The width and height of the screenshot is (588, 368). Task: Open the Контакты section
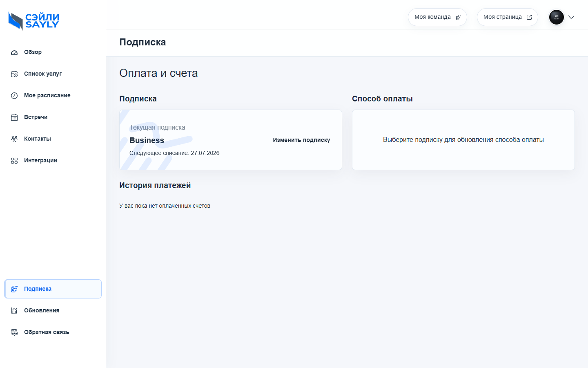53,139
